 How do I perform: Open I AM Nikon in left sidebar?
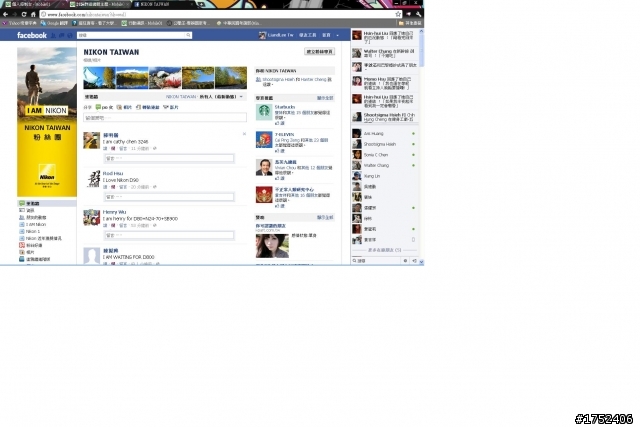33,225
